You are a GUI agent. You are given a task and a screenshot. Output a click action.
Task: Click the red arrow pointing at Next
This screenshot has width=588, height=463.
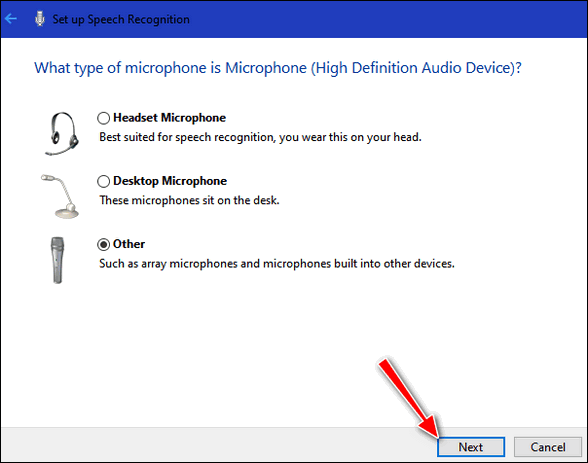(x=410, y=398)
